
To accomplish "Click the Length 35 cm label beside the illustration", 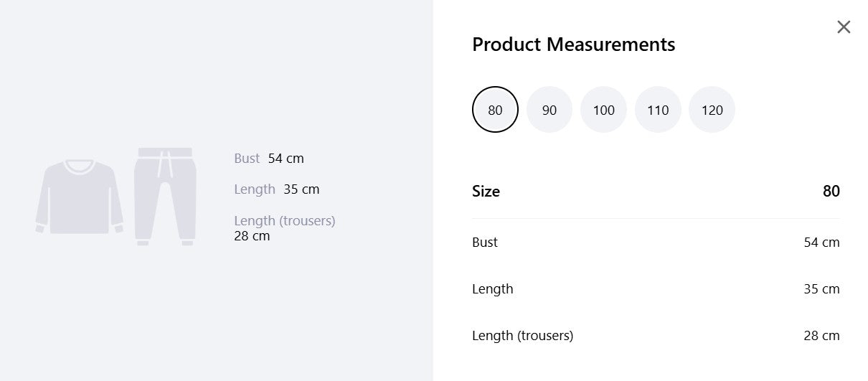I will coord(277,189).
